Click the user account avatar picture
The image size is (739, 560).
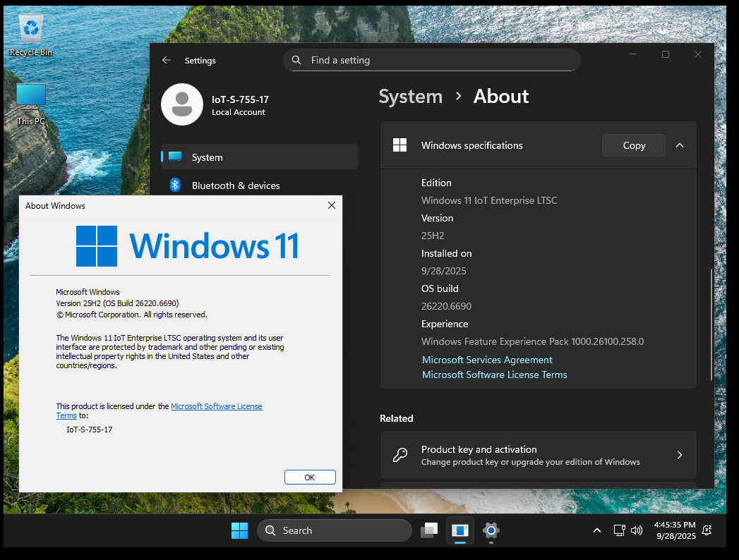(182, 104)
